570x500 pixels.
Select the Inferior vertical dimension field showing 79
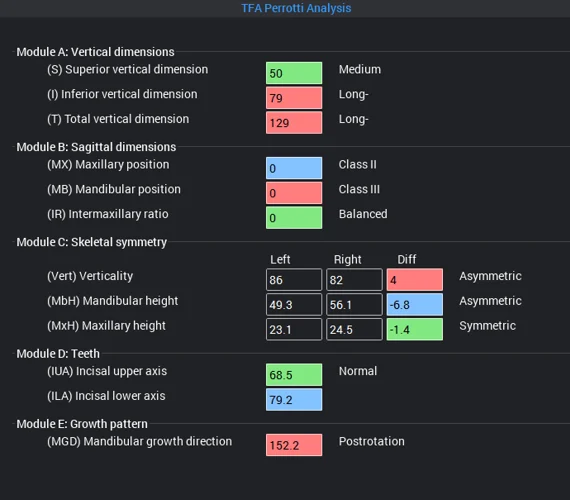point(294,98)
